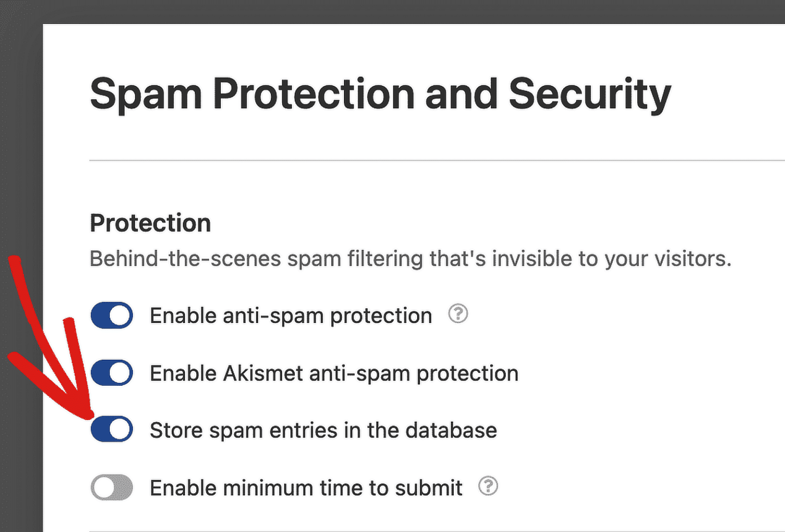Disable storing spam entries in the database
The height and width of the screenshot is (532, 785).
pyautogui.click(x=111, y=430)
